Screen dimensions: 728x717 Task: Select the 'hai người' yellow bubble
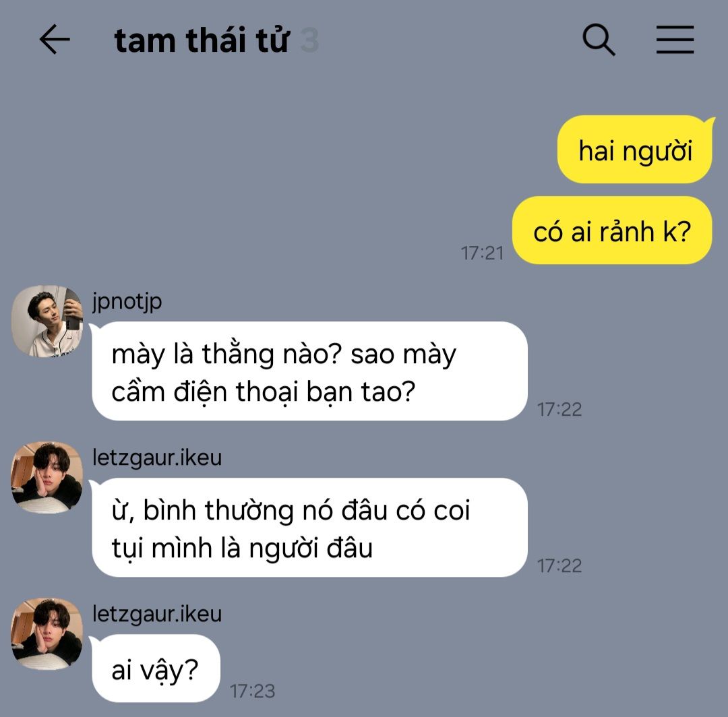coord(635,150)
